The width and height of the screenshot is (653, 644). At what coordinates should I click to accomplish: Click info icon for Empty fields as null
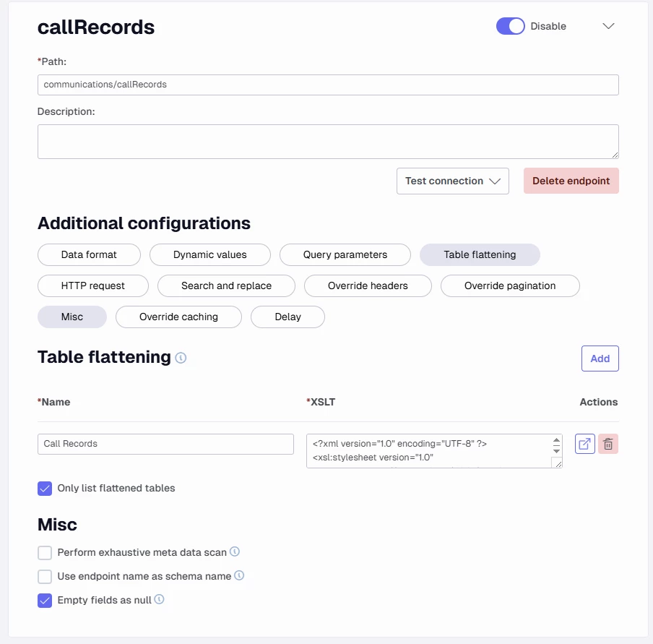click(x=159, y=599)
